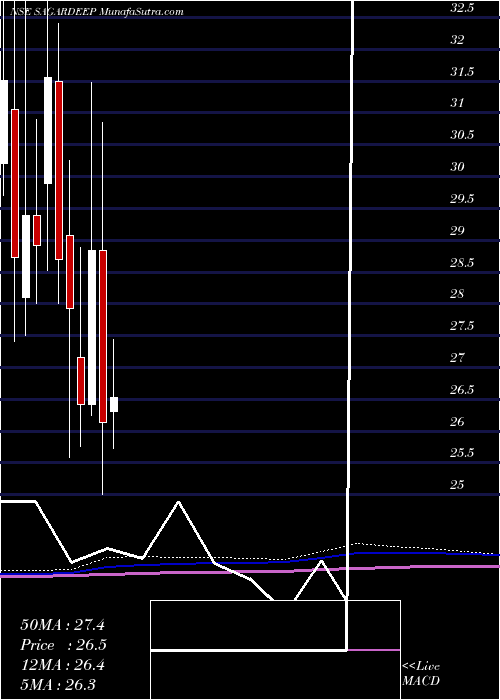Click the <<Live MACD label
The height and width of the screenshot is (700, 500).
coord(421,674)
